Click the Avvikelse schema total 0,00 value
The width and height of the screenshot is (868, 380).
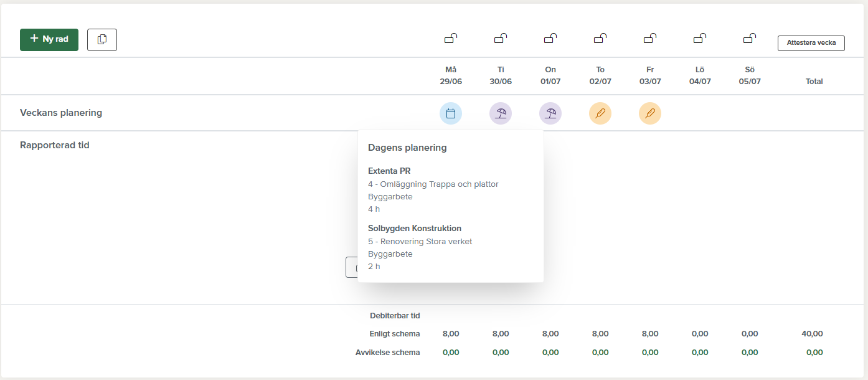click(x=814, y=353)
